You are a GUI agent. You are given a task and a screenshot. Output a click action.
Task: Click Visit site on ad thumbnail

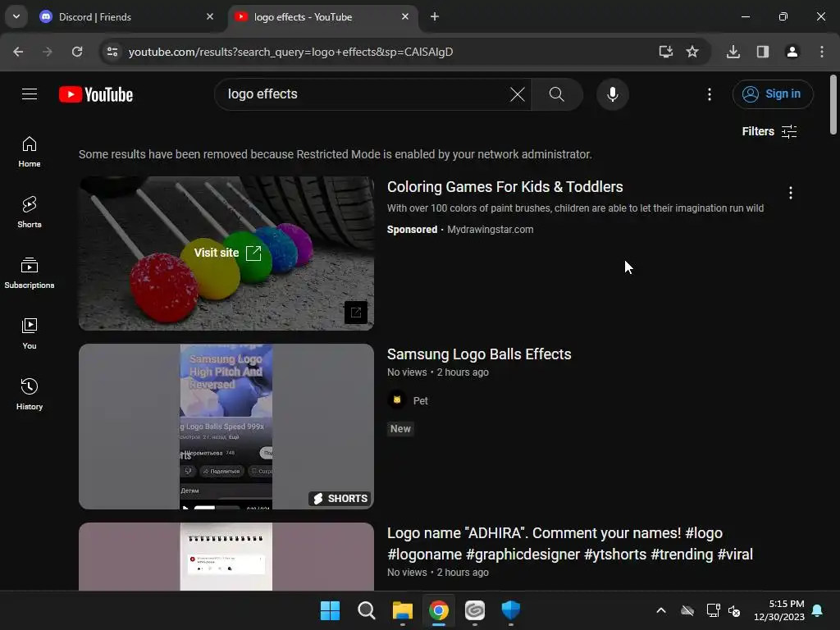(227, 253)
